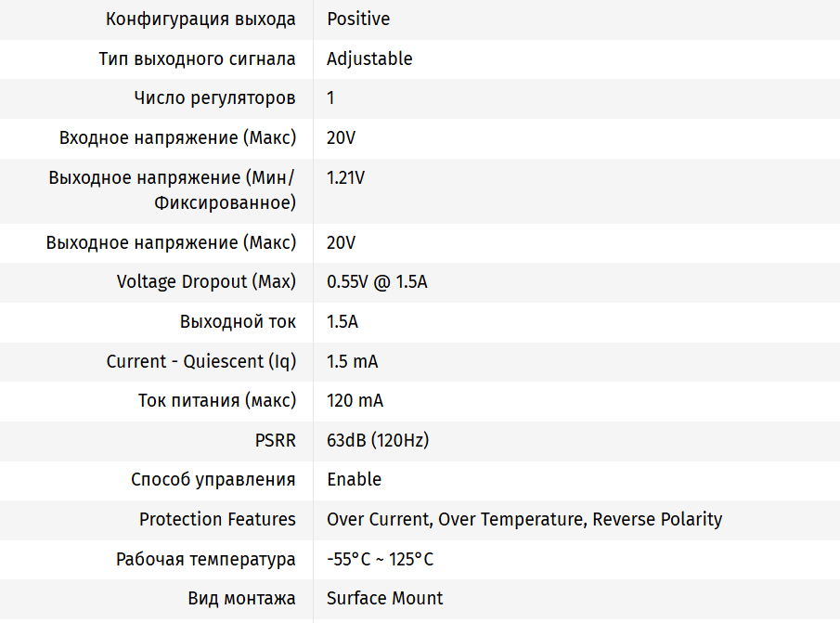This screenshot has height=623, width=840.
Task: Select the "Число регуляторов" row label
Action: click(x=214, y=97)
